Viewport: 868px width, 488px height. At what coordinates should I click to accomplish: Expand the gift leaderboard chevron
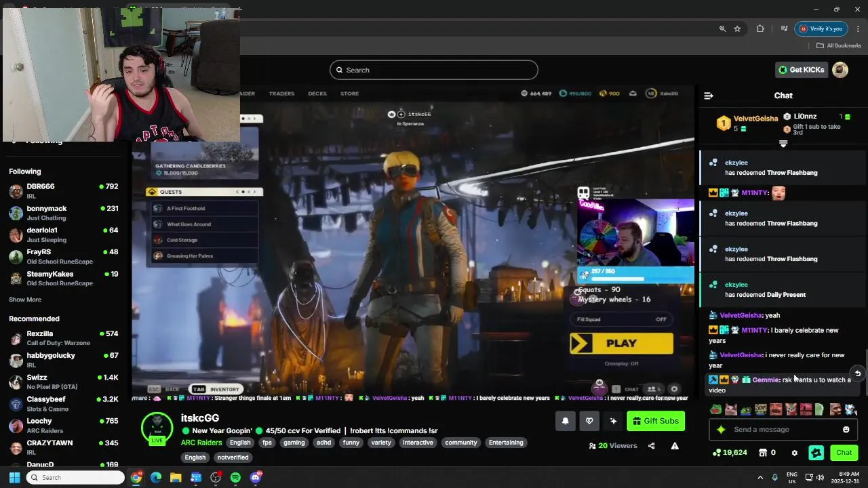click(x=783, y=144)
